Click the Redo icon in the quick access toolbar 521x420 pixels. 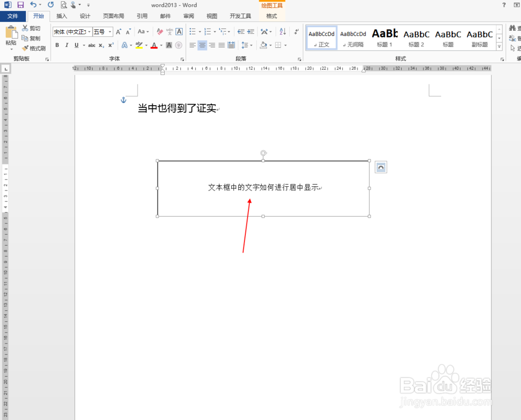click(x=51, y=5)
